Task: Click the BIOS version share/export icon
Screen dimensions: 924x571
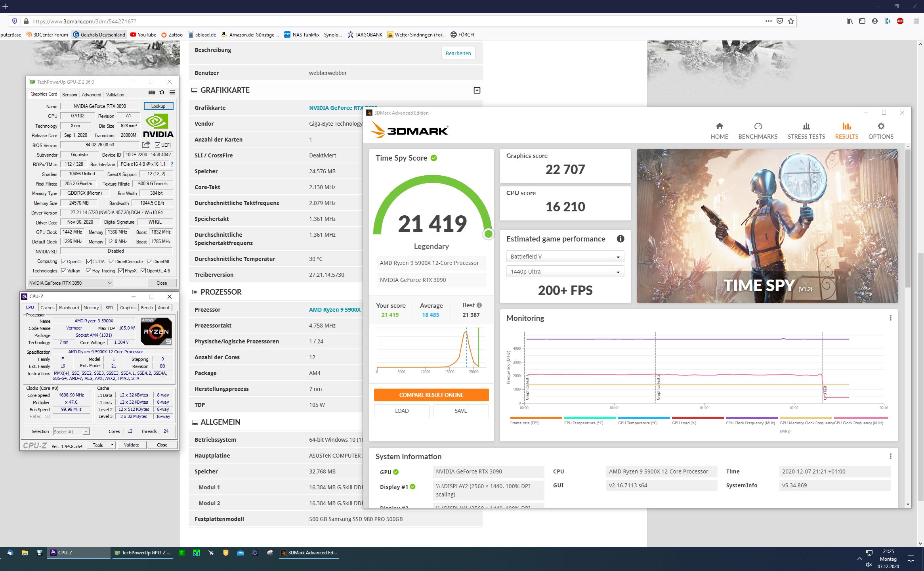Action: [146, 145]
